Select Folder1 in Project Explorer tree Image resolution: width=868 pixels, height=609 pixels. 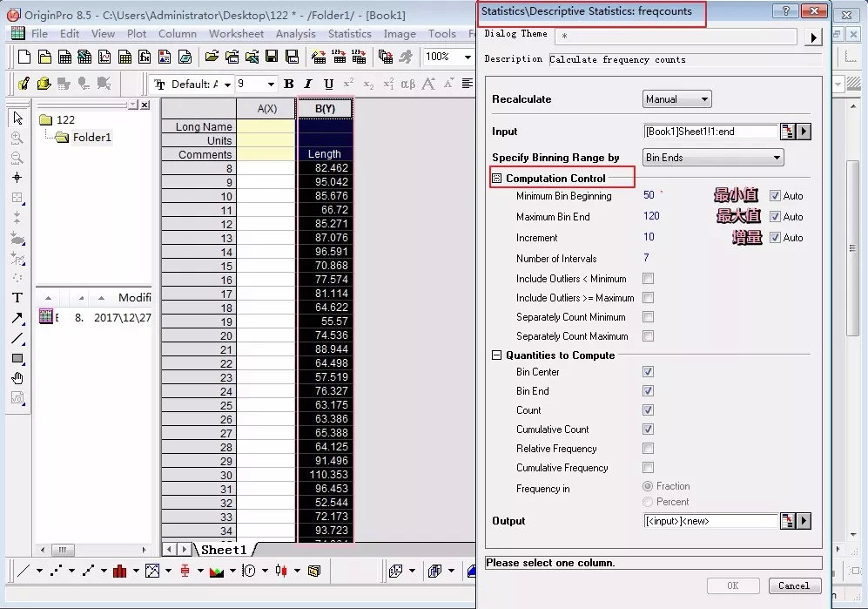click(x=92, y=138)
